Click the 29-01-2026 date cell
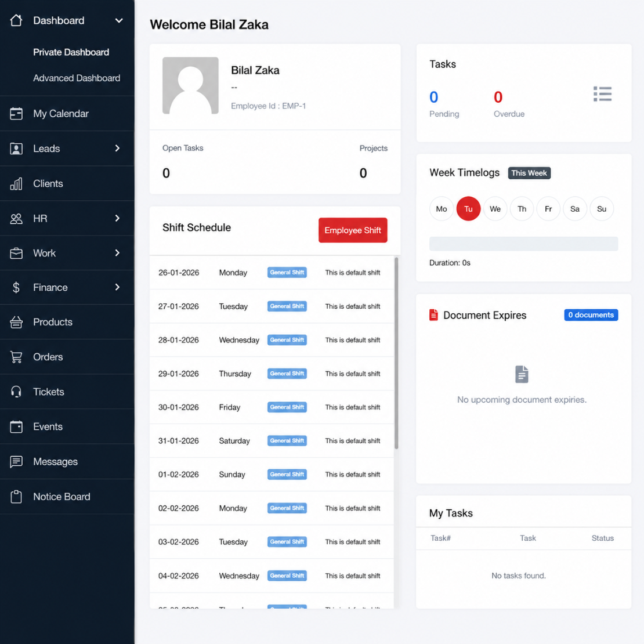Screen dimensions: 644x644 pyautogui.click(x=179, y=374)
